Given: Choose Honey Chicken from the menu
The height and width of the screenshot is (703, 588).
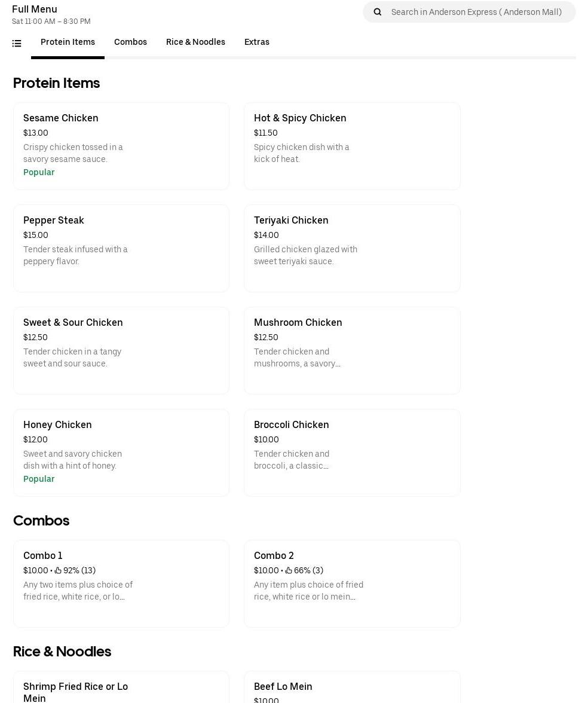Looking at the screenshot, I should coord(121,453).
